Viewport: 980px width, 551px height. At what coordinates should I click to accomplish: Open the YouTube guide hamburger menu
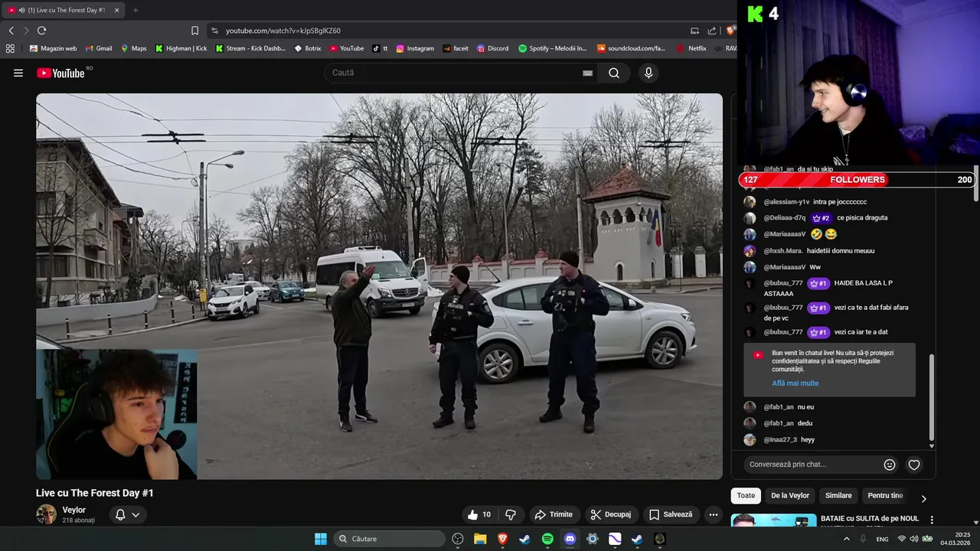click(x=18, y=73)
